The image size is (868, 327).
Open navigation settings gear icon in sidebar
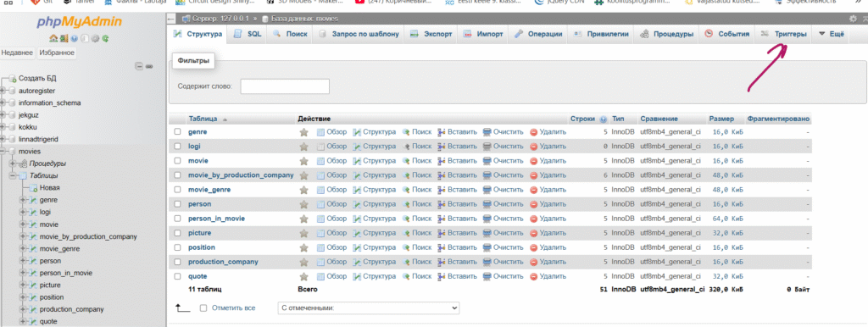[x=95, y=38]
